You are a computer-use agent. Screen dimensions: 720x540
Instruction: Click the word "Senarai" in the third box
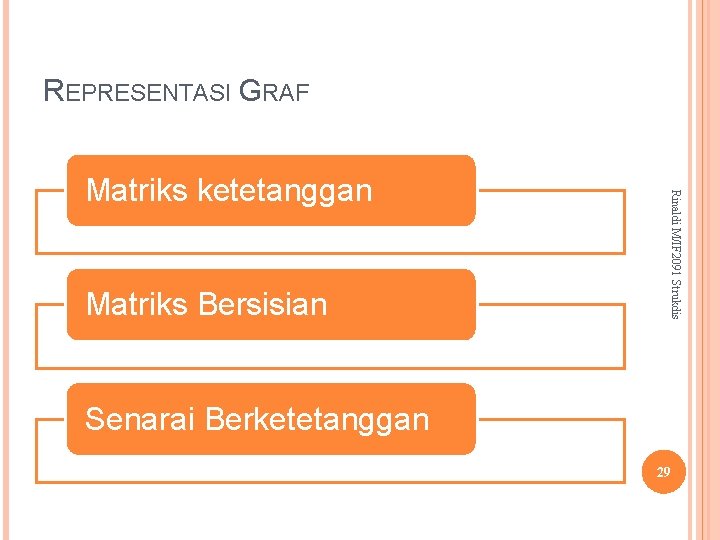[140, 419]
